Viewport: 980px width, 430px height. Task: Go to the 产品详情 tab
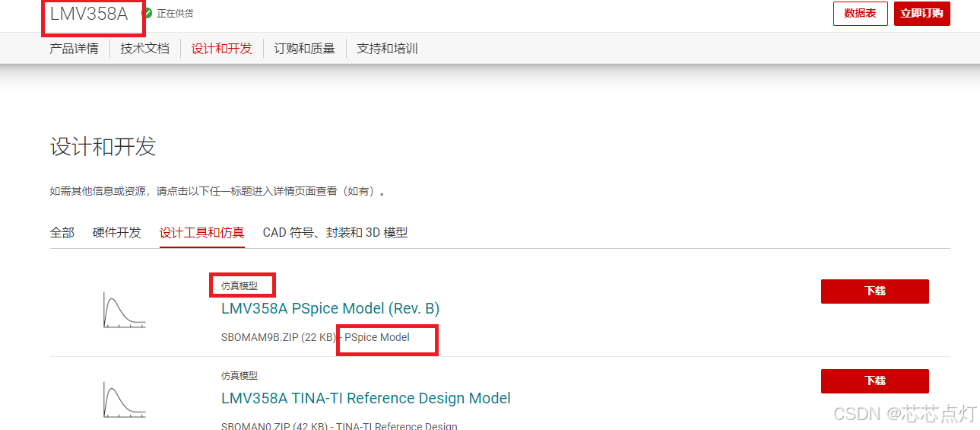(x=74, y=49)
